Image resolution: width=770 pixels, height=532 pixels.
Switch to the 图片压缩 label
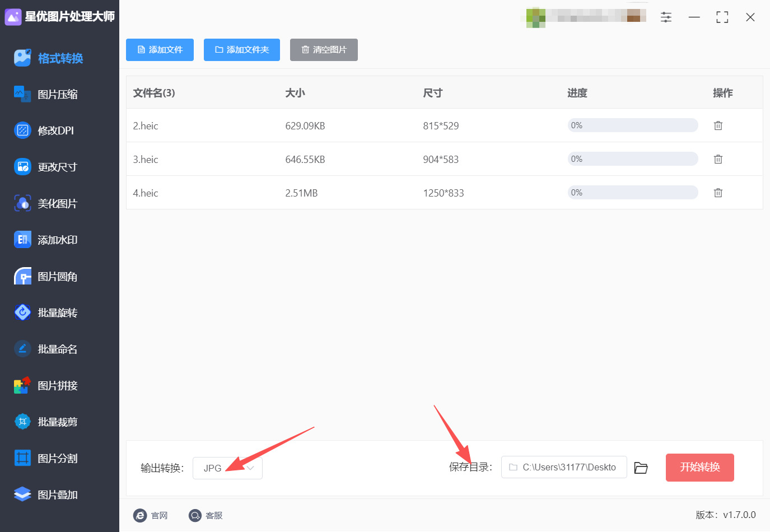coord(58,94)
